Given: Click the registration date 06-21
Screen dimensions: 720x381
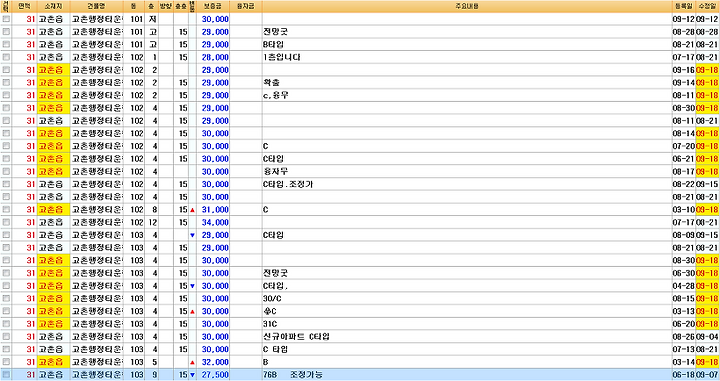Looking at the screenshot, I should [x=684, y=159].
